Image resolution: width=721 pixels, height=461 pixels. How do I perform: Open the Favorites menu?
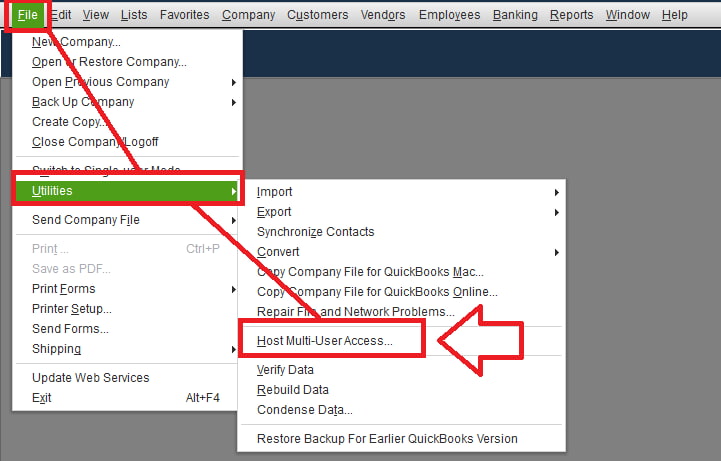pos(184,15)
